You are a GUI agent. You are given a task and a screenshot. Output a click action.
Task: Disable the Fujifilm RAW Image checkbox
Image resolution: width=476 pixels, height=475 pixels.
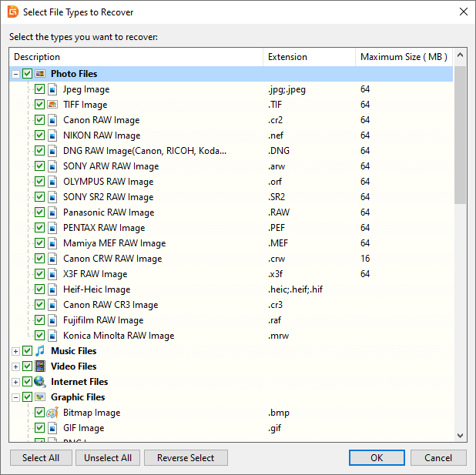(40, 320)
